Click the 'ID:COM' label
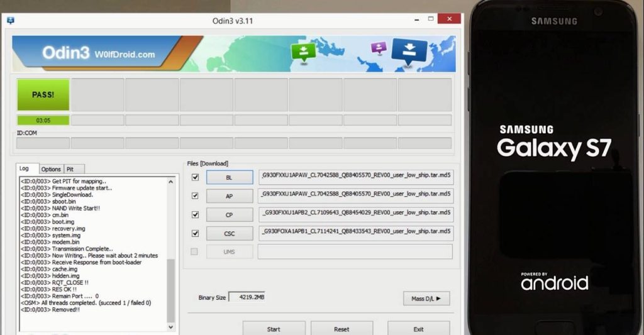The width and height of the screenshot is (644, 335). point(26,133)
